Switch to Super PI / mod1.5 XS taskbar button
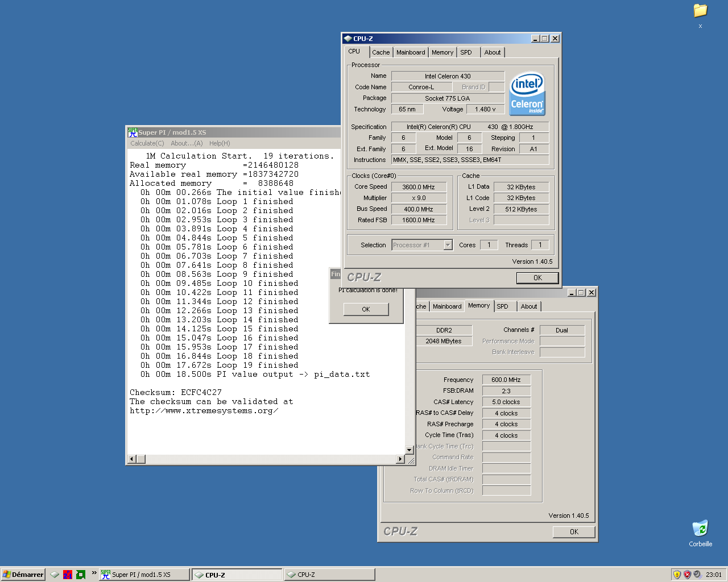 click(x=144, y=575)
